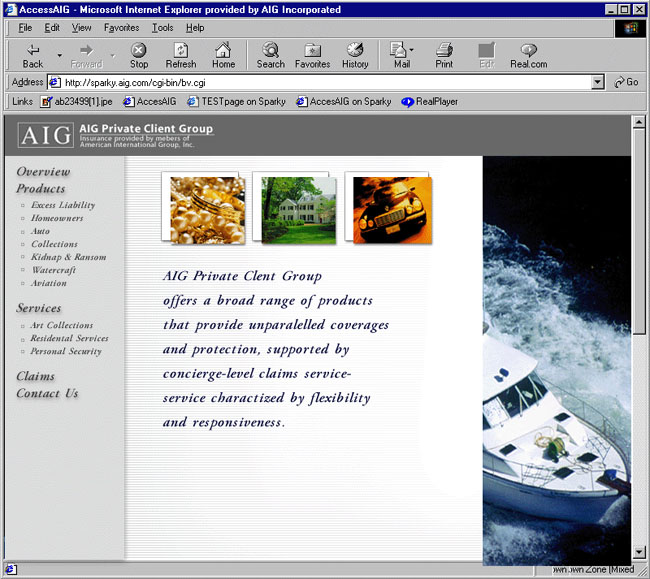The height and width of the screenshot is (579, 650).
Task: Click the RealPlayer links bar shortcut
Action: (x=429, y=101)
